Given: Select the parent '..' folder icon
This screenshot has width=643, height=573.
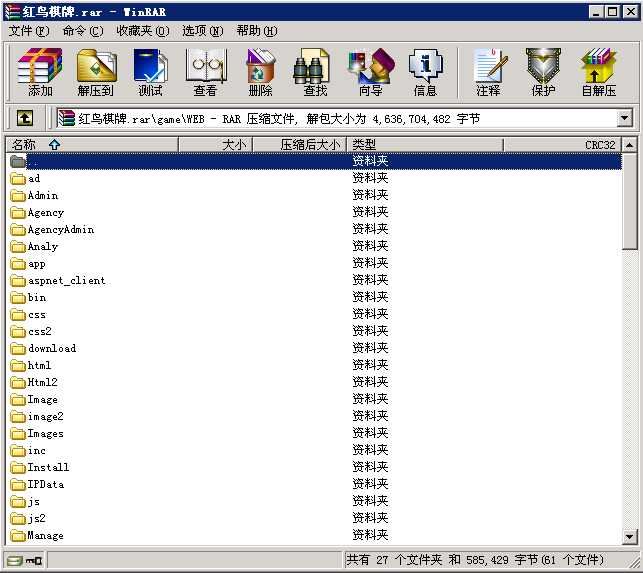Looking at the screenshot, I should click(18, 161).
